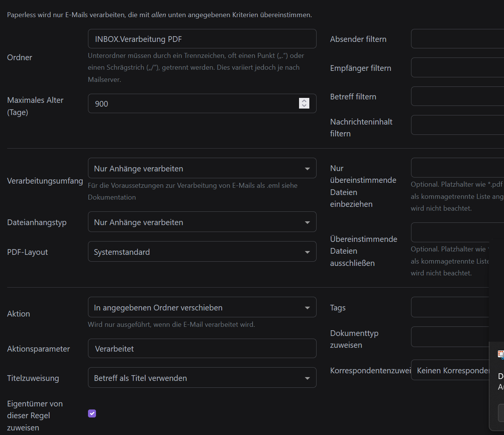Open the Tags selection field

[x=450, y=307]
